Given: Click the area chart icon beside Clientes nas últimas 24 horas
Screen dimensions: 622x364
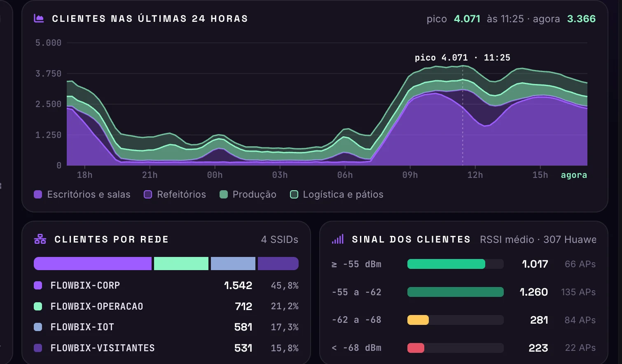Looking at the screenshot, I should [39, 19].
